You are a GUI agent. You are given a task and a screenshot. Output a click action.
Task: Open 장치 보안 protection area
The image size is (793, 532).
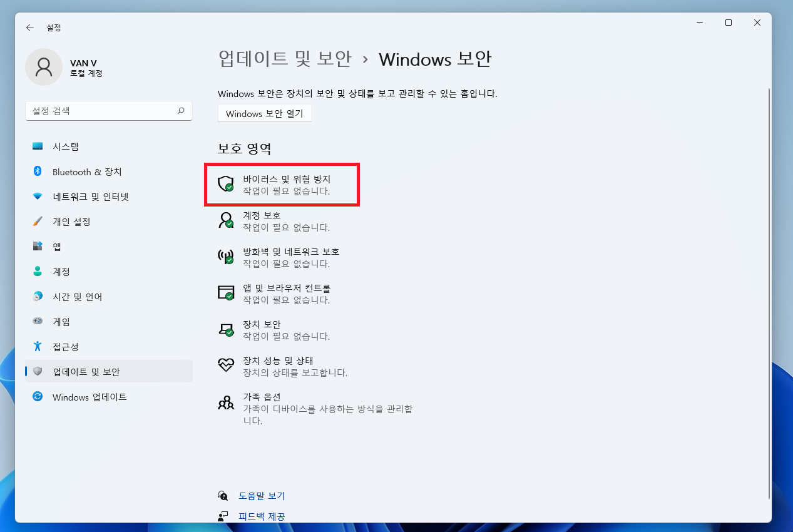click(274, 330)
